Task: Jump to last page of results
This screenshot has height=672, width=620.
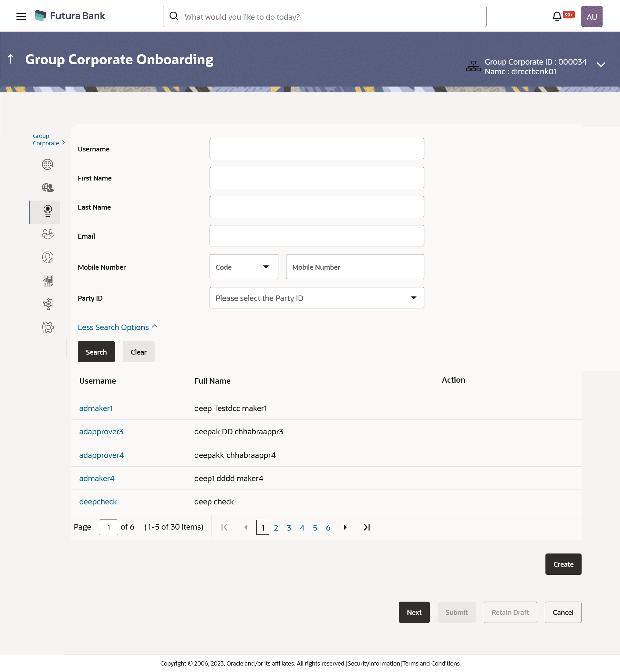Action: coord(367,527)
